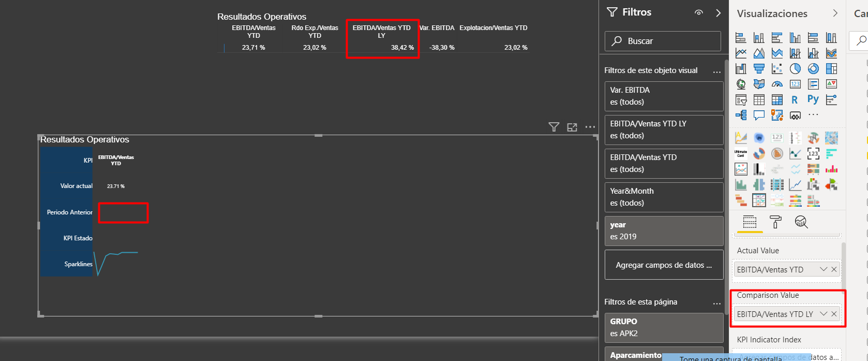Click the Explotacion/Ventas YTD column header
The height and width of the screenshot is (361, 868).
coord(493,28)
